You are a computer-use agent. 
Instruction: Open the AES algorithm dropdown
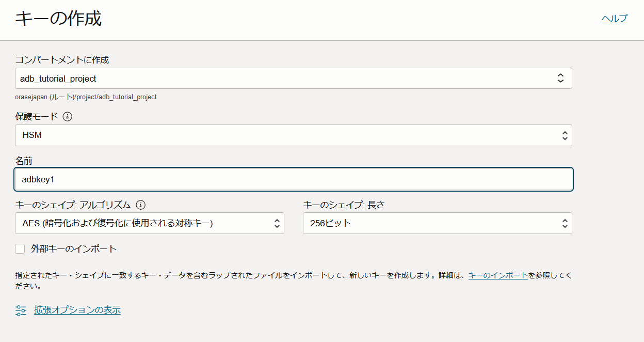[x=150, y=223]
